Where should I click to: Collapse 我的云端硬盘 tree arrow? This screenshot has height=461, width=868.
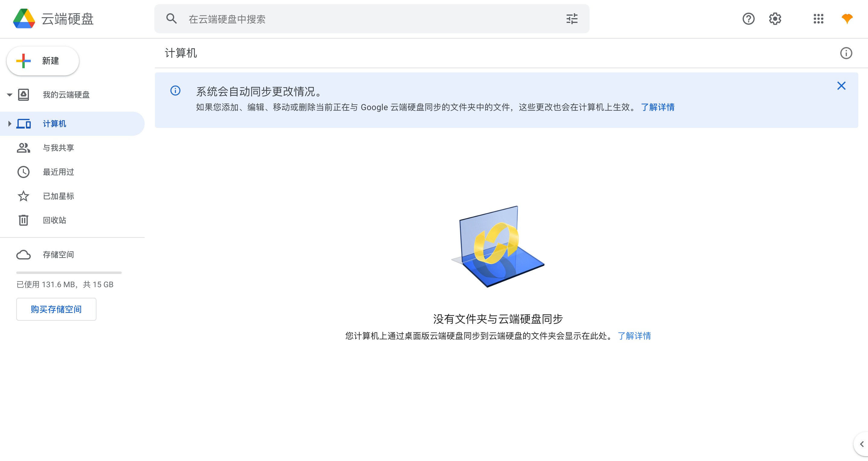tap(9, 95)
